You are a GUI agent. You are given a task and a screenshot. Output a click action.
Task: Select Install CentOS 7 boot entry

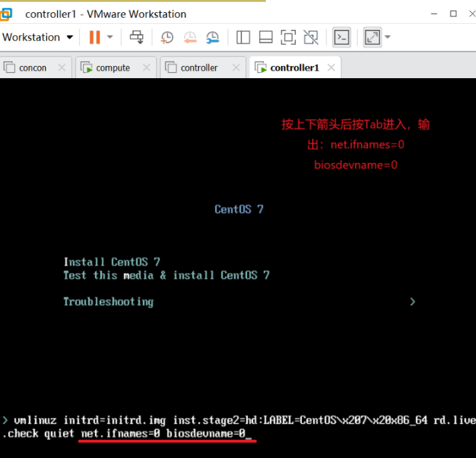(112, 262)
